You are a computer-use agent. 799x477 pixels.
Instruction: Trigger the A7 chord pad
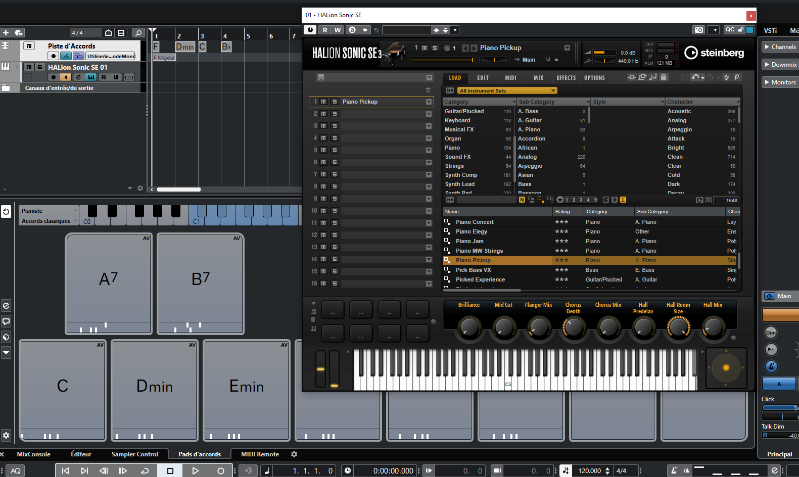tap(109, 283)
